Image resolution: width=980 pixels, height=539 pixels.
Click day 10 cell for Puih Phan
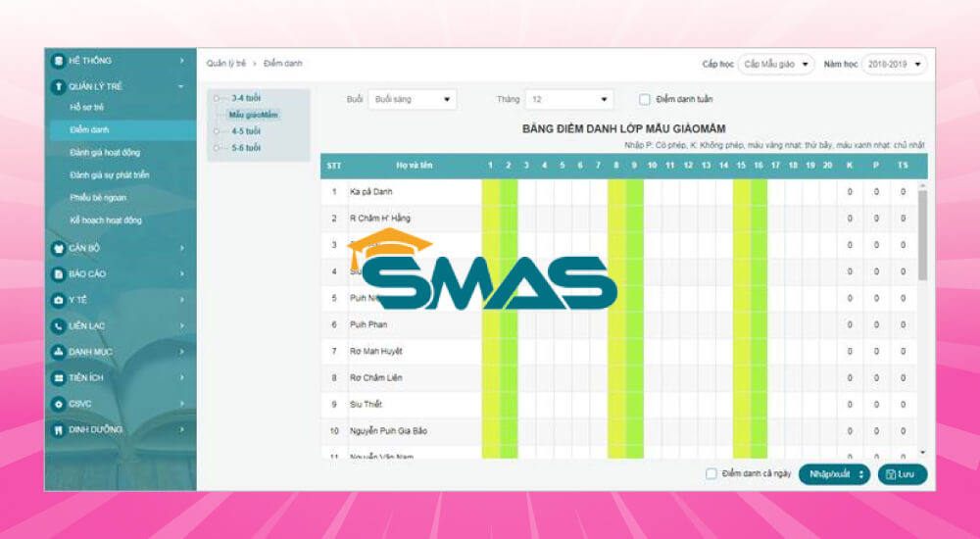(x=652, y=324)
